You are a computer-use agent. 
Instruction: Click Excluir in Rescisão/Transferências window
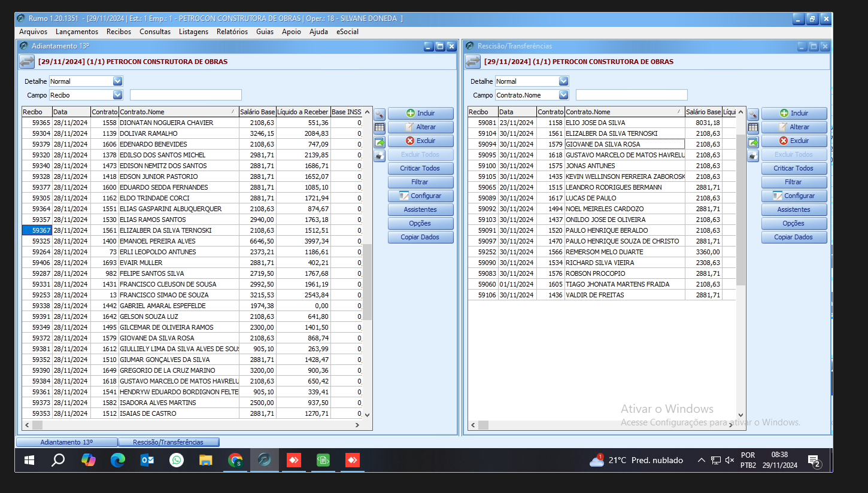coord(794,141)
